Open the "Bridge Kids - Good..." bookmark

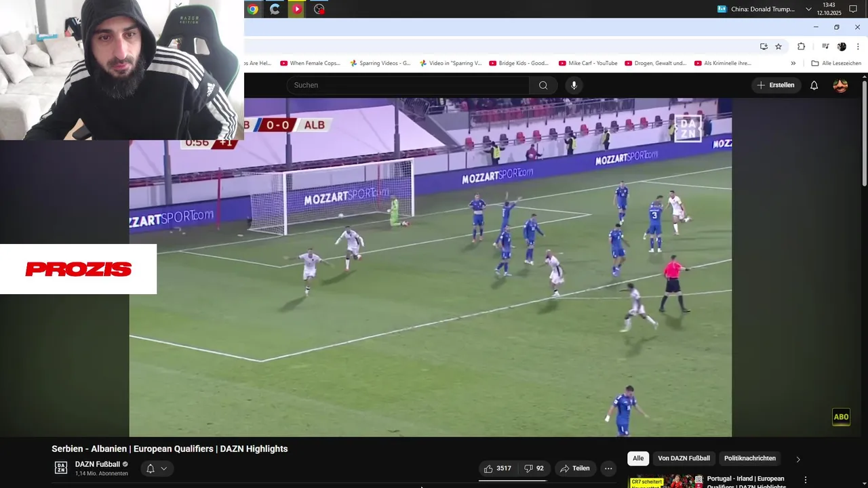519,63
